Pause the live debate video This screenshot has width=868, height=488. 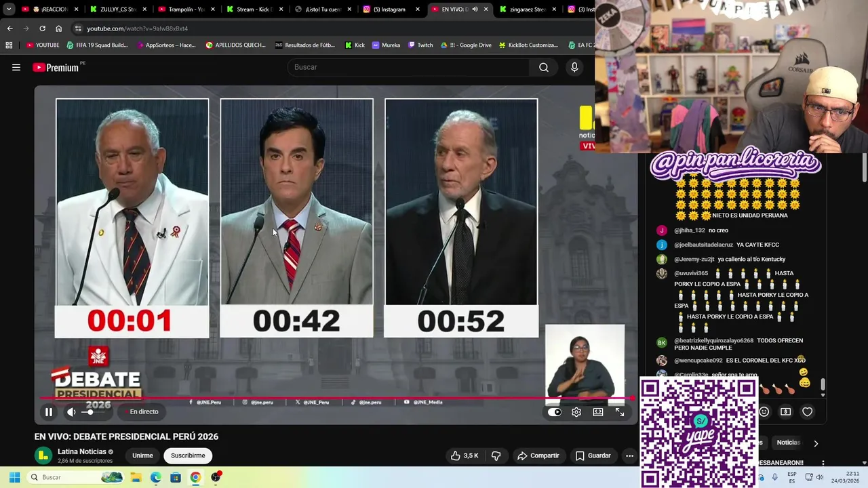(49, 411)
